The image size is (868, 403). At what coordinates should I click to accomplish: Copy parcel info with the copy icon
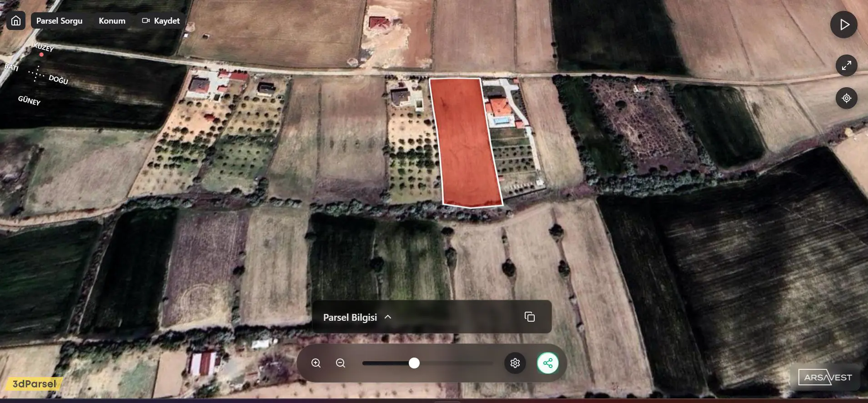click(529, 317)
